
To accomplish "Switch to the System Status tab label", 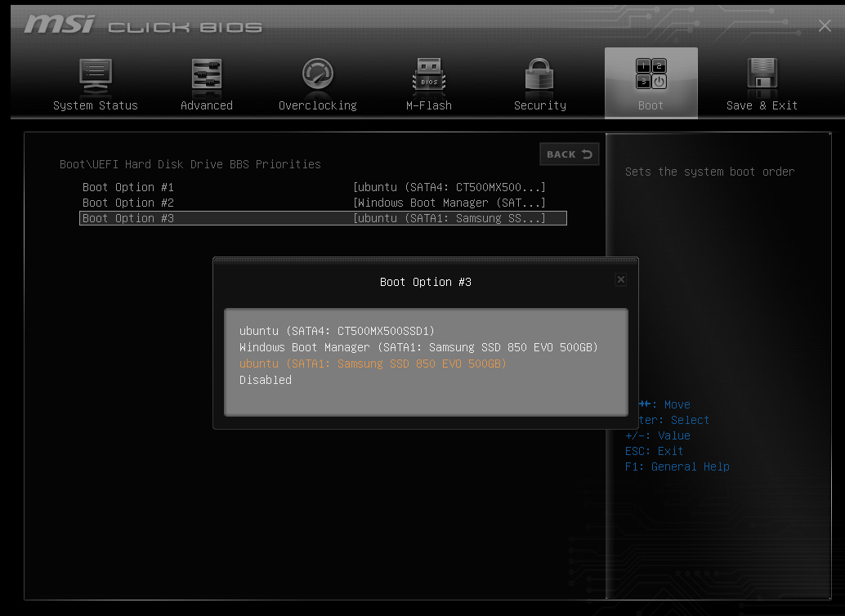I will pos(96,105).
